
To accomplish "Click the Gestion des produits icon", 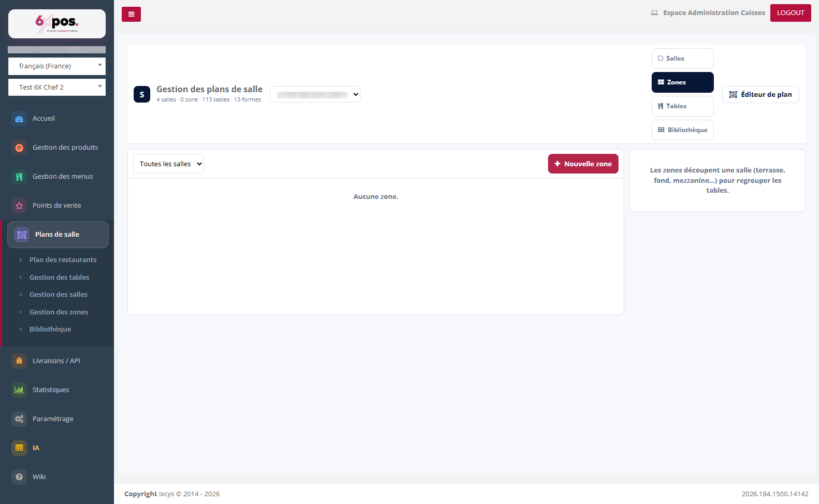I will click(x=19, y=148).
